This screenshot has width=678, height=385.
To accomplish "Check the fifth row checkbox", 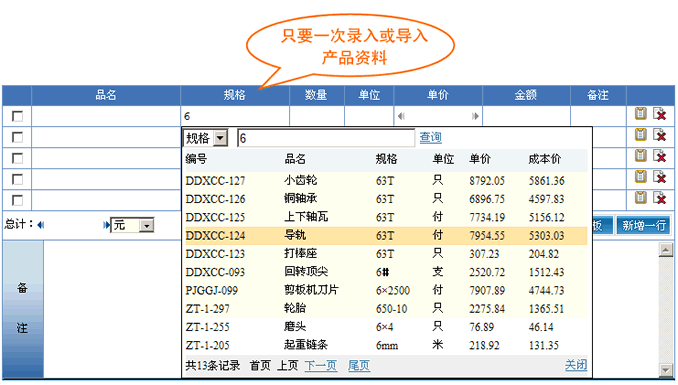I will (17, 201).
